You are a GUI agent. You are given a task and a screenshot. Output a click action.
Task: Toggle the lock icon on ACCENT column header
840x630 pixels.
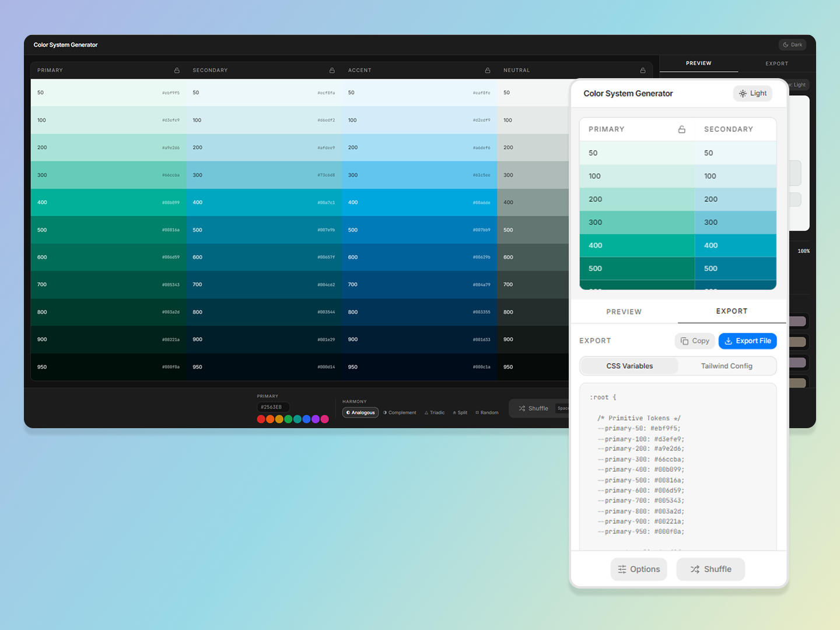tap(488, 70)
